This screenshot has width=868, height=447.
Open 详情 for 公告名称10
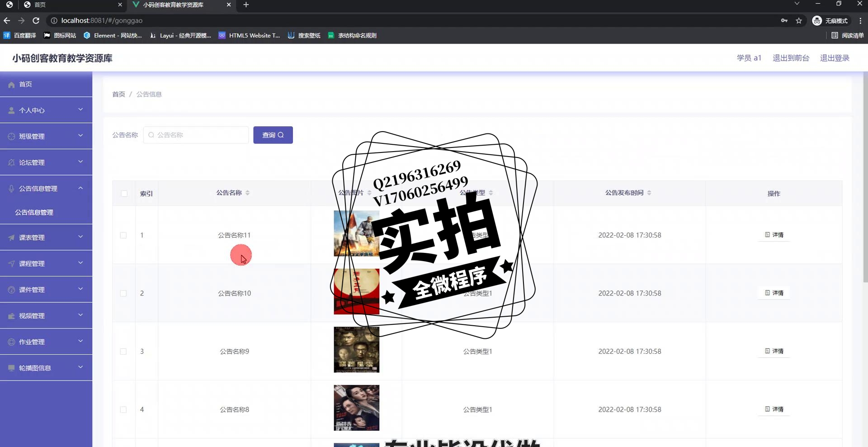pyautogui.click(x=774, y=293)
